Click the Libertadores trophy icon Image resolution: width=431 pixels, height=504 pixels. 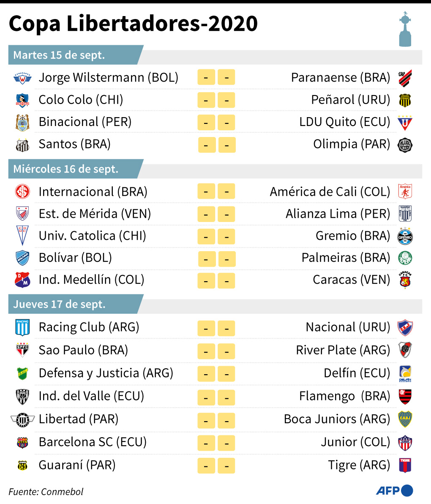pyautogui.click(x=405, y=29)
